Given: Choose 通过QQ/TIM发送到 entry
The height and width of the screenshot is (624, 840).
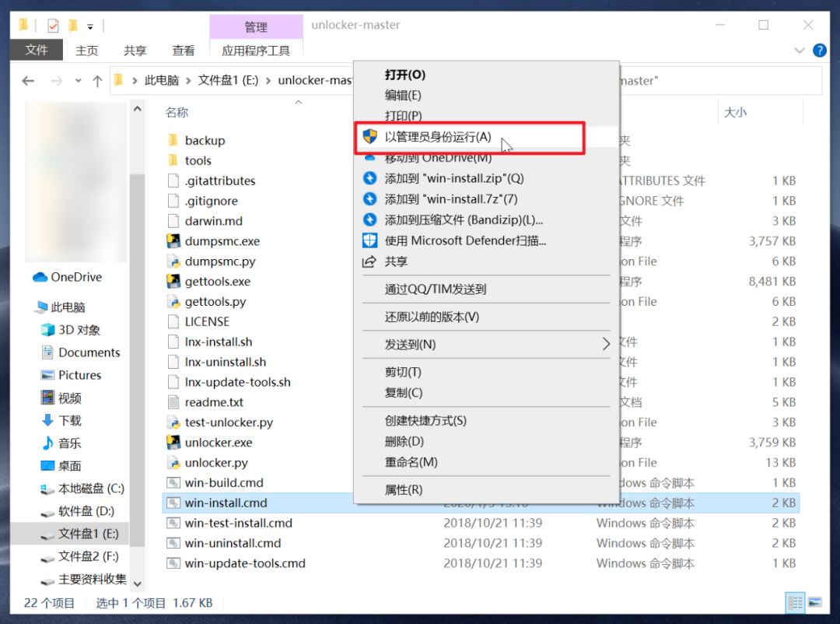Looking at the screenshot, I should pyautogui.click(x=435, y=289).
